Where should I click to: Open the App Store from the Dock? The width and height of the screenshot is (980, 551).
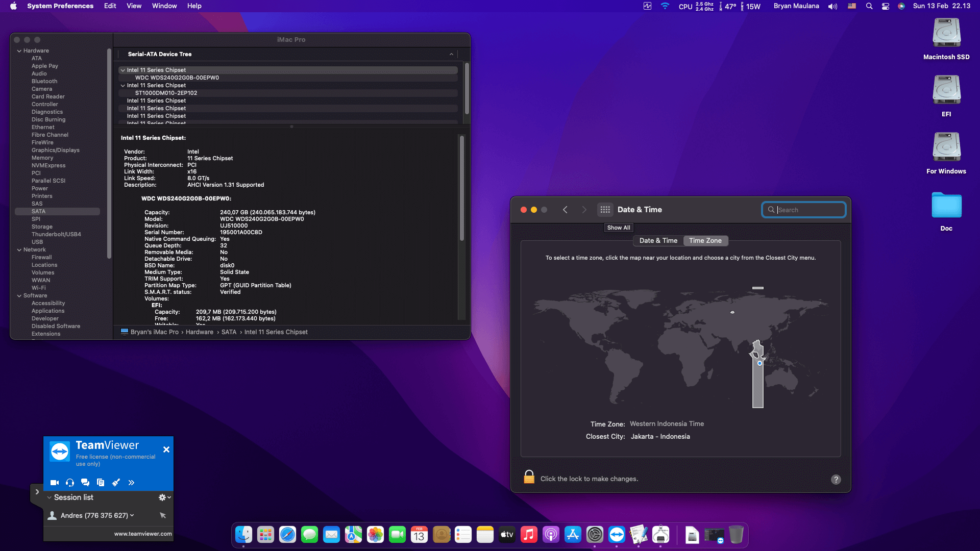pos(573,535)
